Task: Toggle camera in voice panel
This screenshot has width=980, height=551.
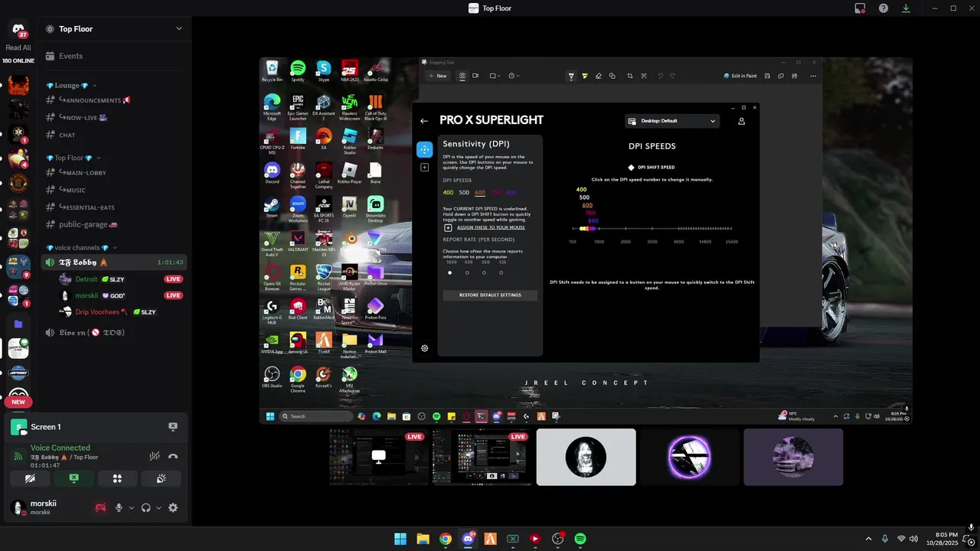Action: (30, 478)
